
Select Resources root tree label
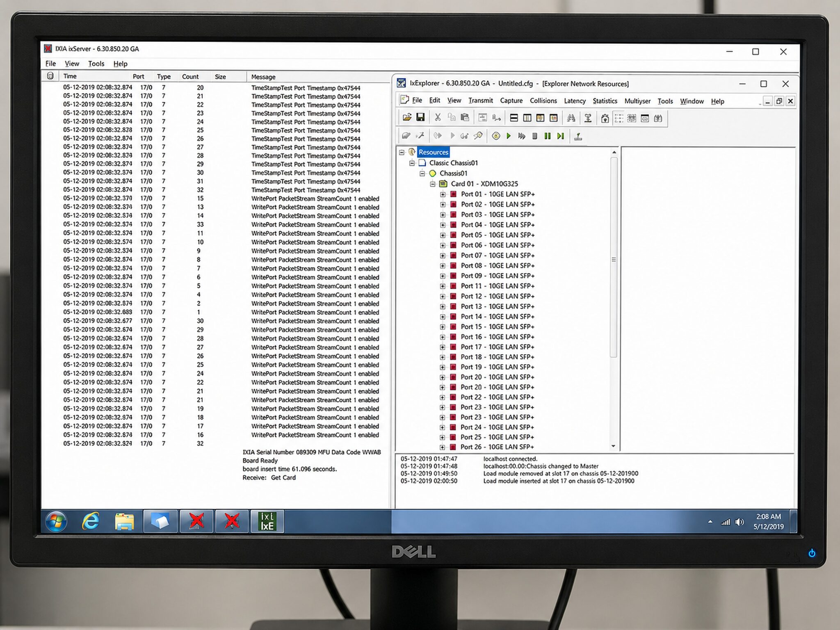(434, 152)
